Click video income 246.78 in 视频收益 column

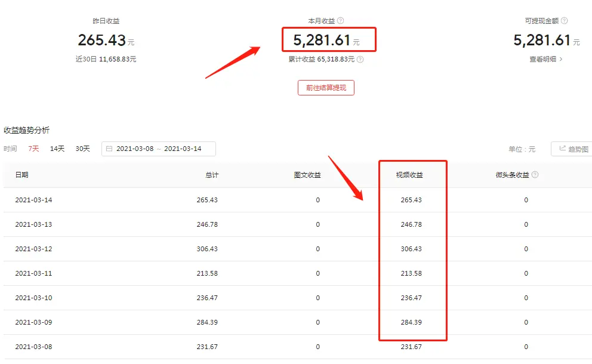click(411, 225)
